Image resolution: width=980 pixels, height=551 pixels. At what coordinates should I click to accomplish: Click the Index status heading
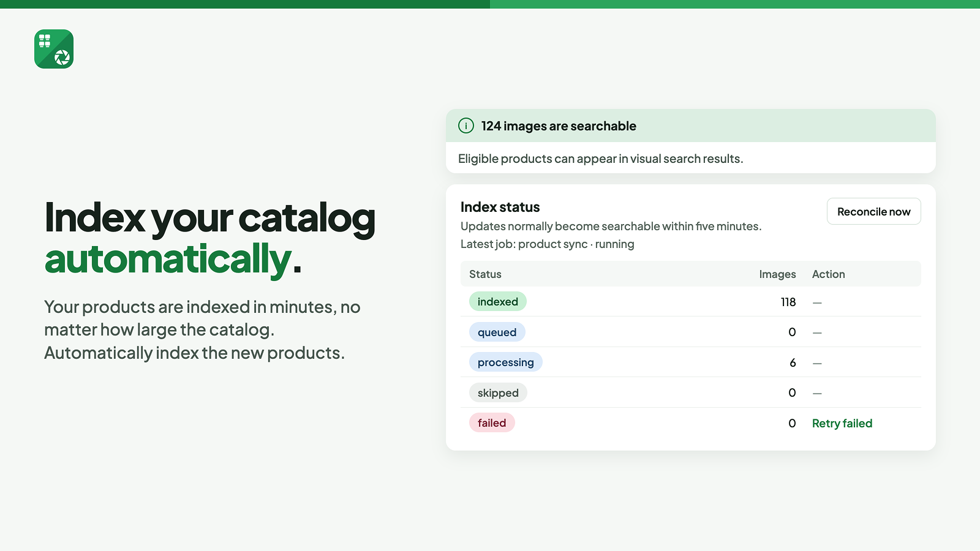[500, 207]
